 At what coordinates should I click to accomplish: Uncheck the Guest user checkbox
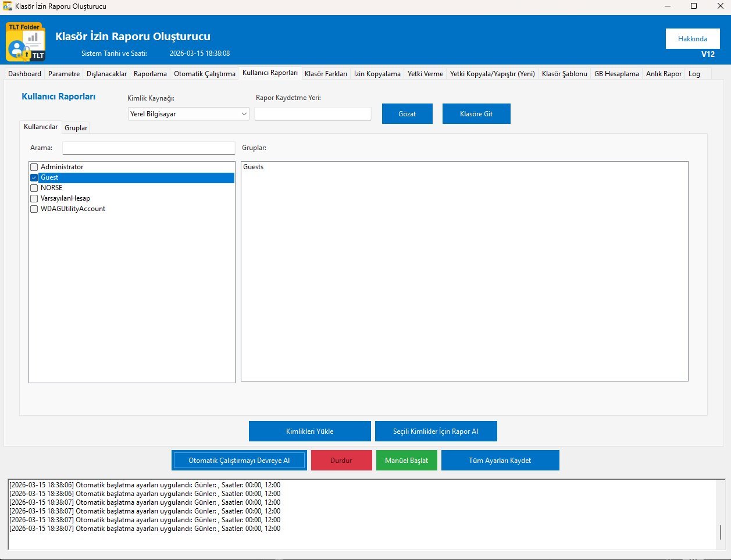pos(34,178)
